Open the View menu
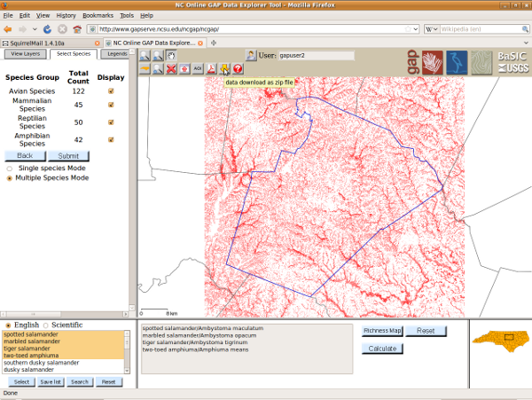 pos(43,16)
